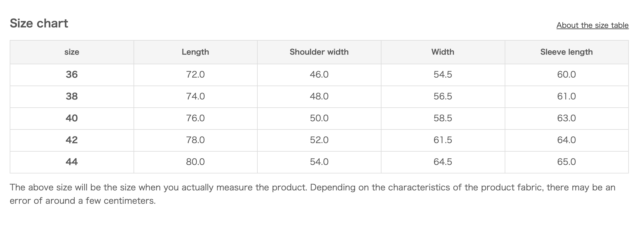Click the 48.0 shoulder width cell
Viewport: 644px width, 225px height.
(319, 96)
